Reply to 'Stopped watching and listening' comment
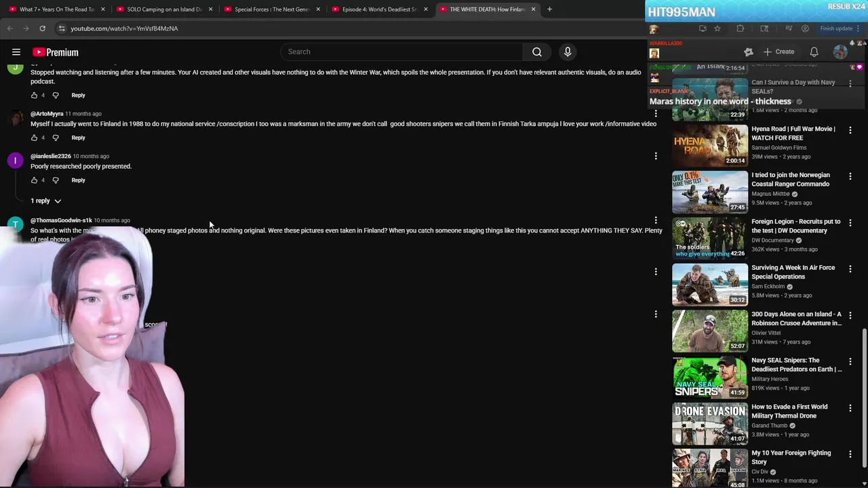Screen dimensions: 868x488 coord(78,96)
